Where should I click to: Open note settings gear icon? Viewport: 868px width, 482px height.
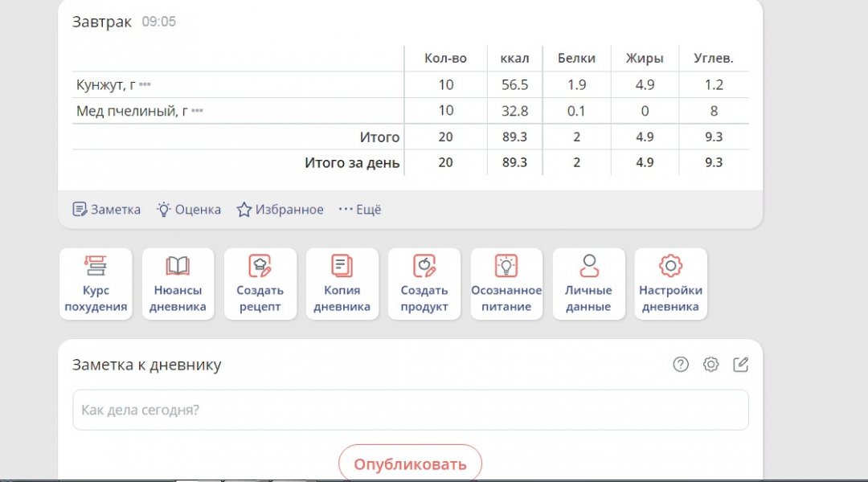[x=710, y=365]
